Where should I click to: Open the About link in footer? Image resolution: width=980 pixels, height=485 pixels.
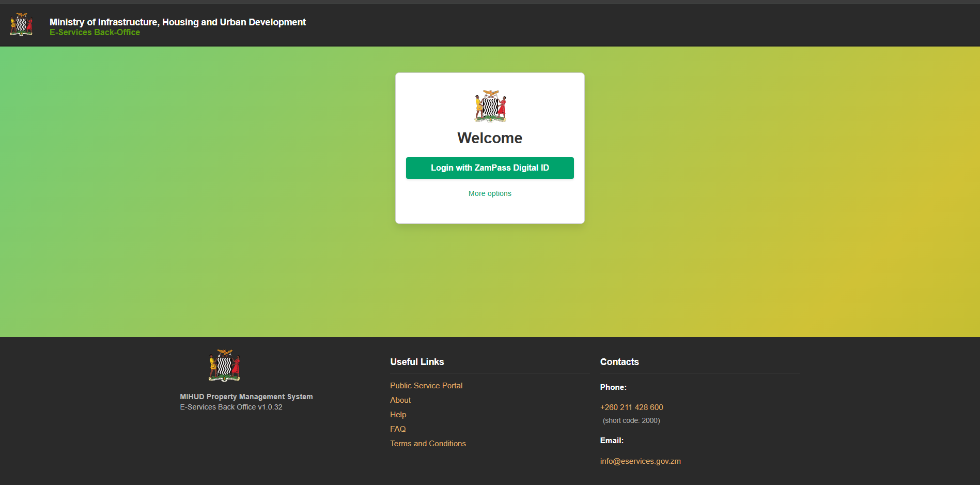tap(400, 400)
